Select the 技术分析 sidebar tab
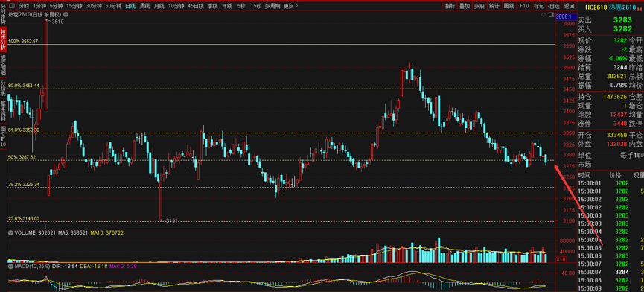 3,39
